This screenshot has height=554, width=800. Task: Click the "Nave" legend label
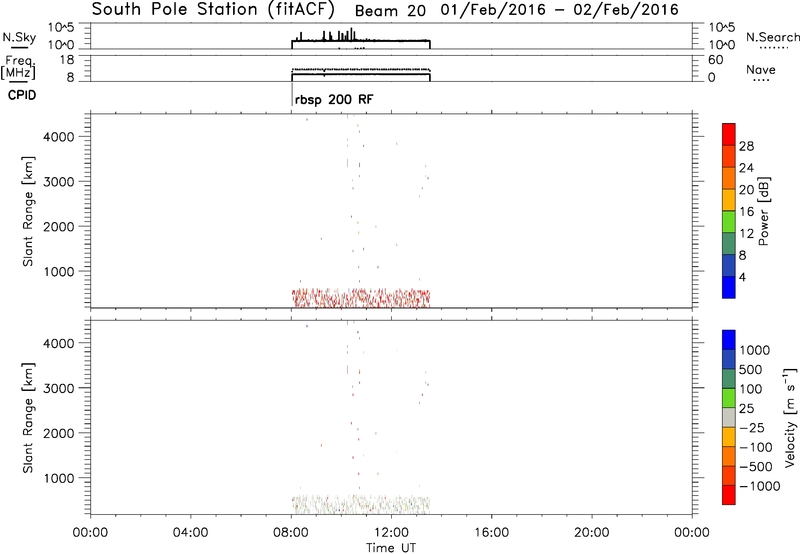tap(761, 69)
